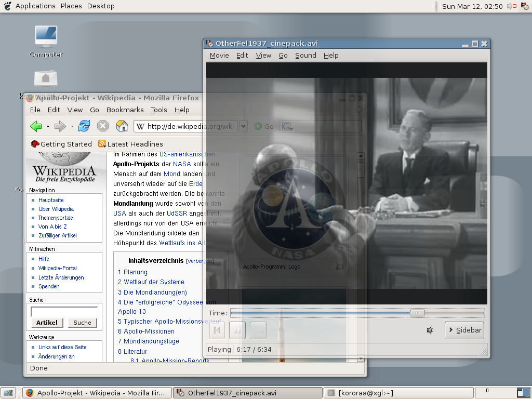Click Letzte Änderungen link
The width and height of the screenshot is (532, 399).
point(61,277)
